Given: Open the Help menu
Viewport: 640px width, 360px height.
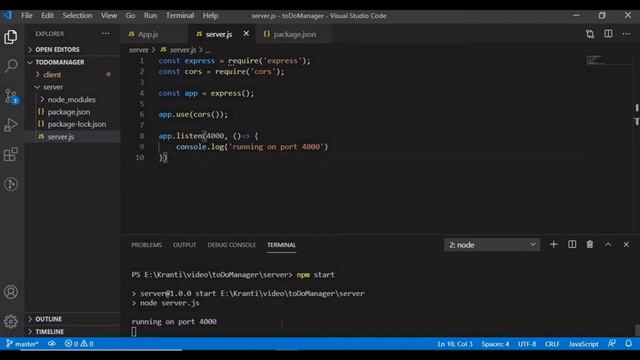Looking at the screenshot, I should (211, 16).
